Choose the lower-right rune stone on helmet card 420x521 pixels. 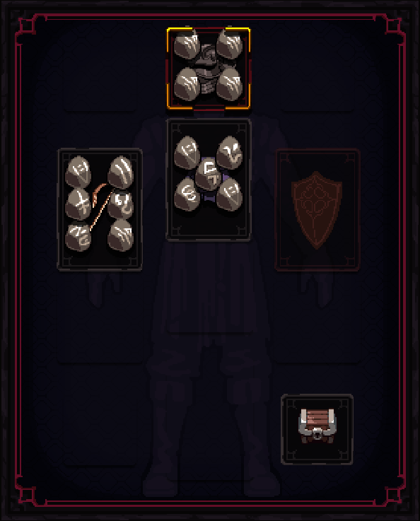pos(230,84)
